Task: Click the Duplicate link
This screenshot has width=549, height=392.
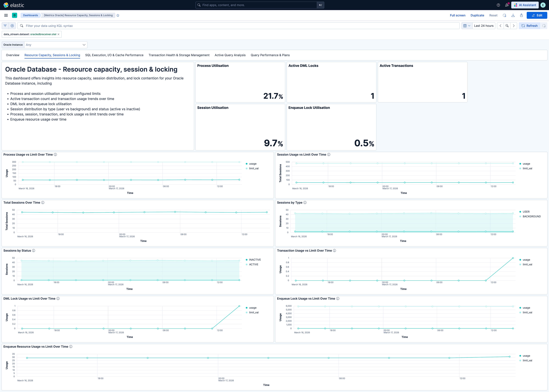Action: (477, 15)
